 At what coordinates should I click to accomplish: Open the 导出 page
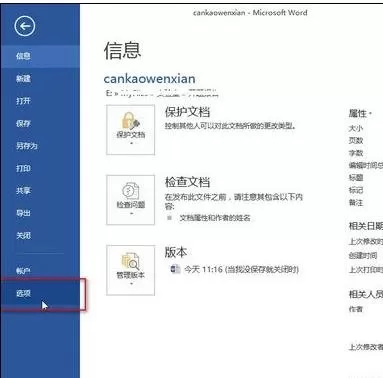tap(40, 213)
